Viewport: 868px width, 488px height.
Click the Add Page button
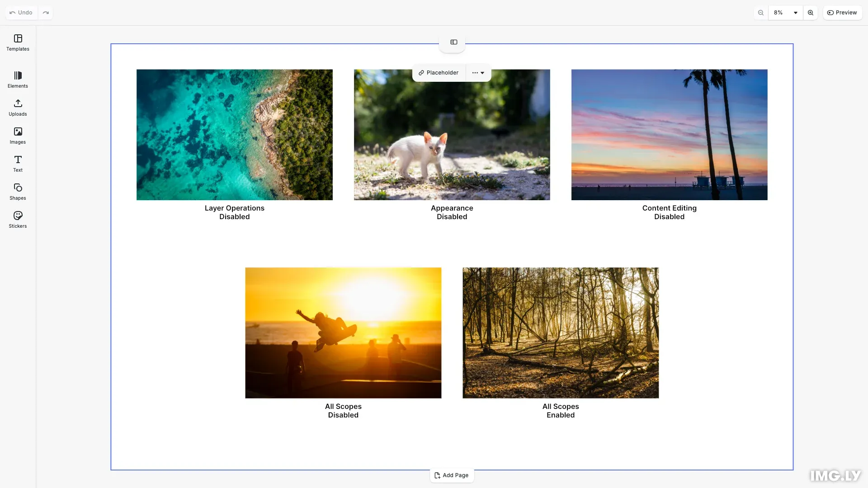(x=451, y=475)
